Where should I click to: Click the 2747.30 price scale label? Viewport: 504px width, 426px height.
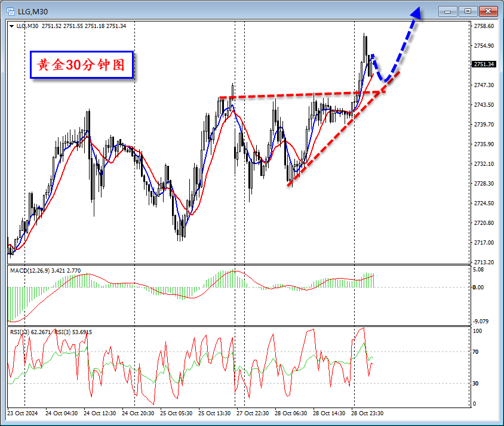(484, 85)
